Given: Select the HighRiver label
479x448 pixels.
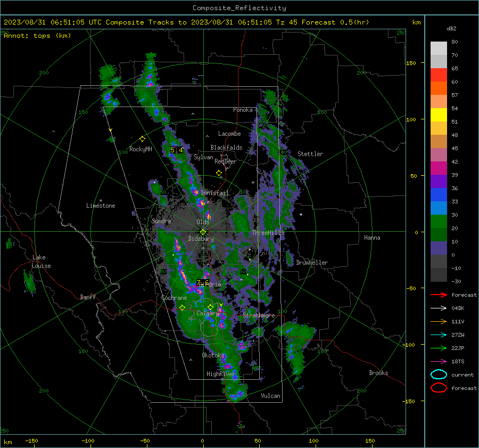Looking at the screenshot, I should [220, 374].
